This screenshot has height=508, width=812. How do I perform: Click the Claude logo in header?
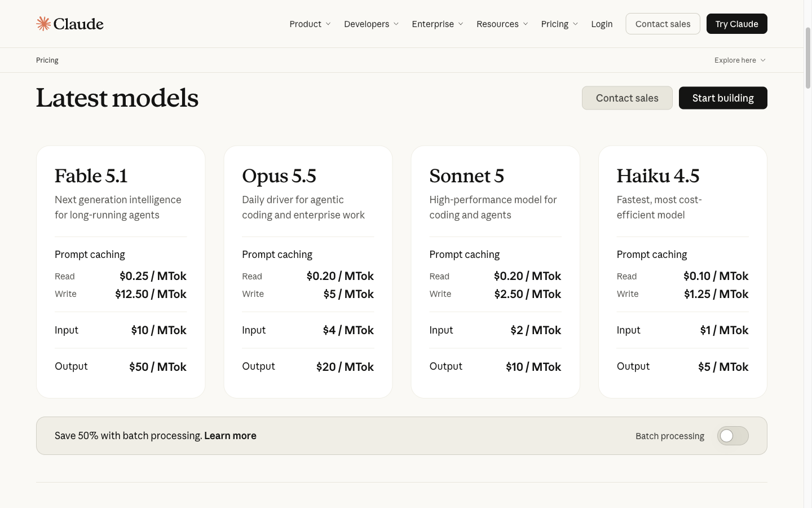tap(70, 24)
